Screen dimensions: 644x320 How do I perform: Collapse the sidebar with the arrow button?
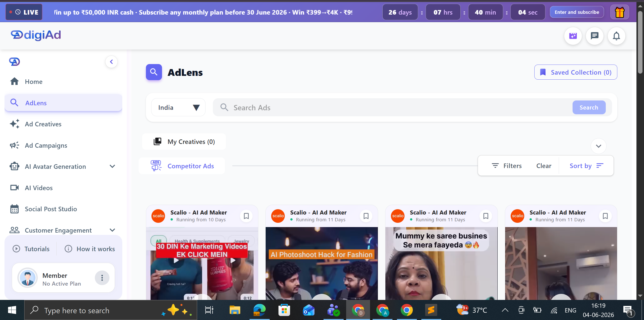click(111, 62)
